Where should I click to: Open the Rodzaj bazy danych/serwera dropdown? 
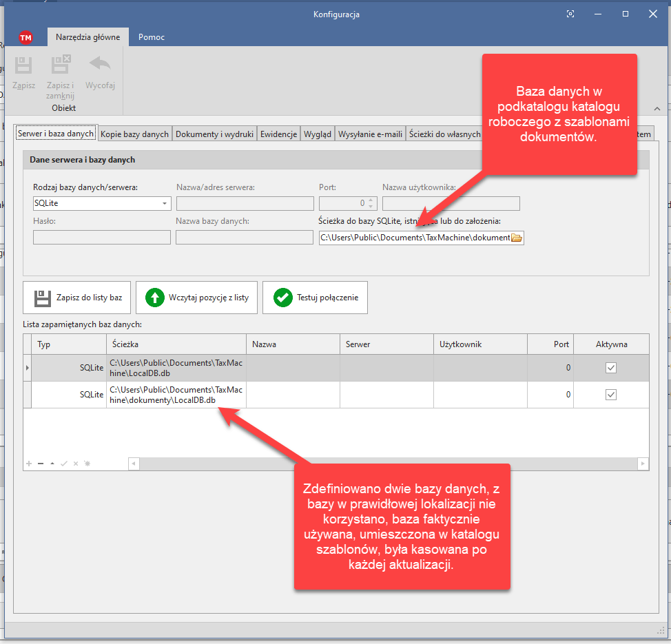pos(165,204)
